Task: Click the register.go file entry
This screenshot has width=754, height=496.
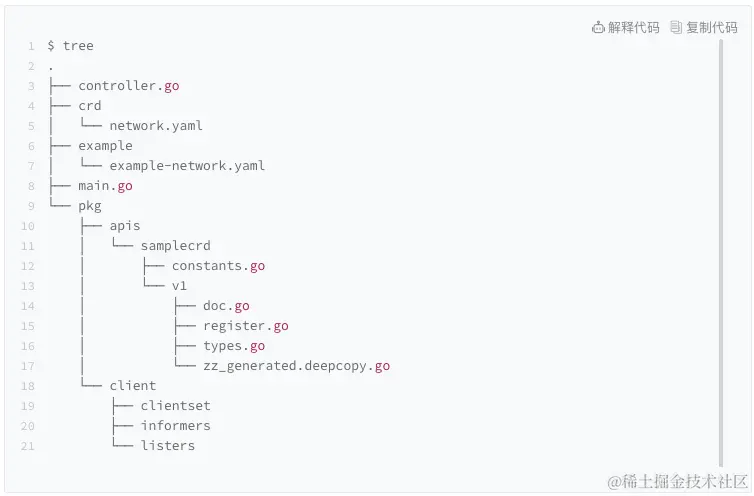Action: click(245, 326)
